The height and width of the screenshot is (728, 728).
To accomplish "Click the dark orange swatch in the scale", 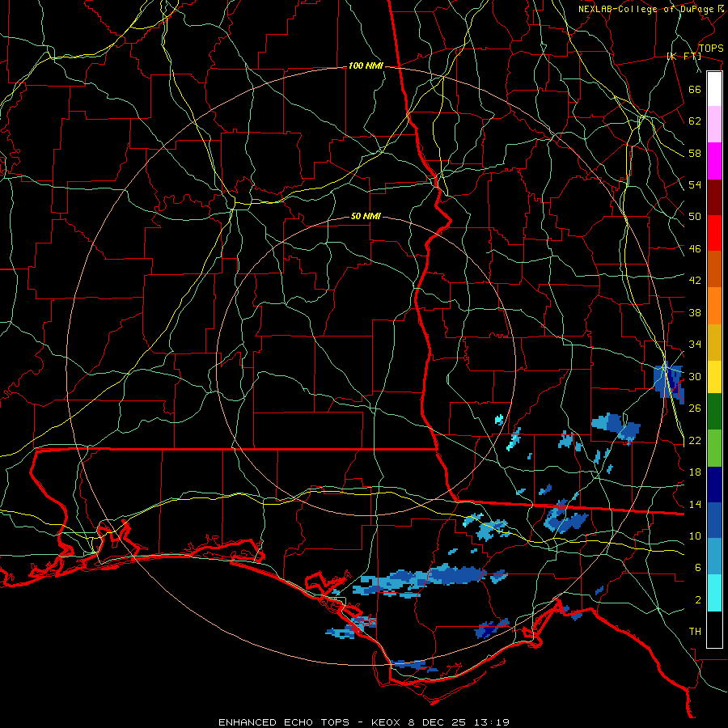I will pos(714,269).
